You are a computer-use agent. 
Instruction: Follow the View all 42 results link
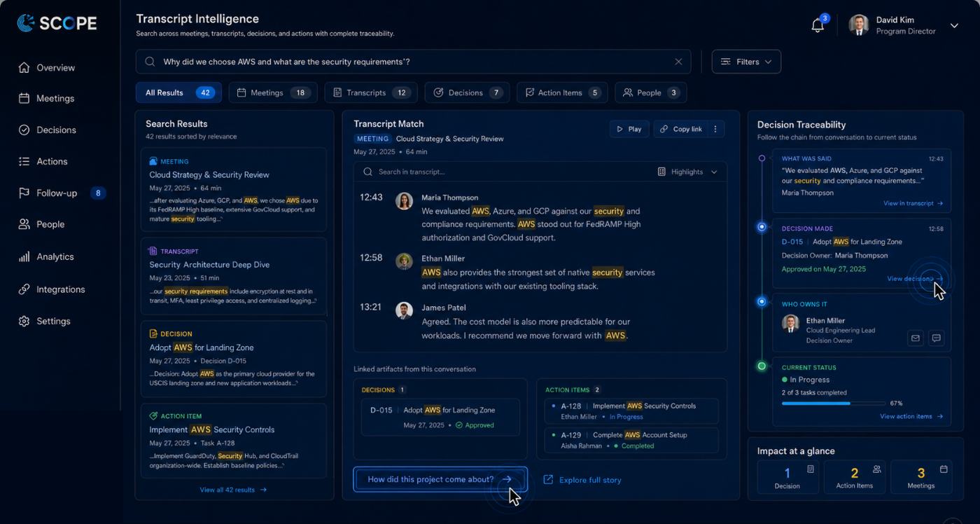233,490
